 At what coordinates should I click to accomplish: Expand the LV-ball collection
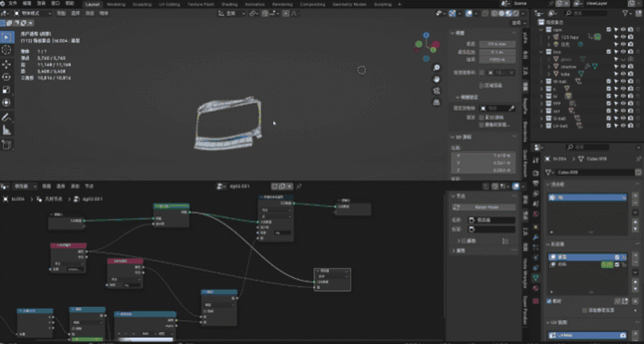[542, 126]
